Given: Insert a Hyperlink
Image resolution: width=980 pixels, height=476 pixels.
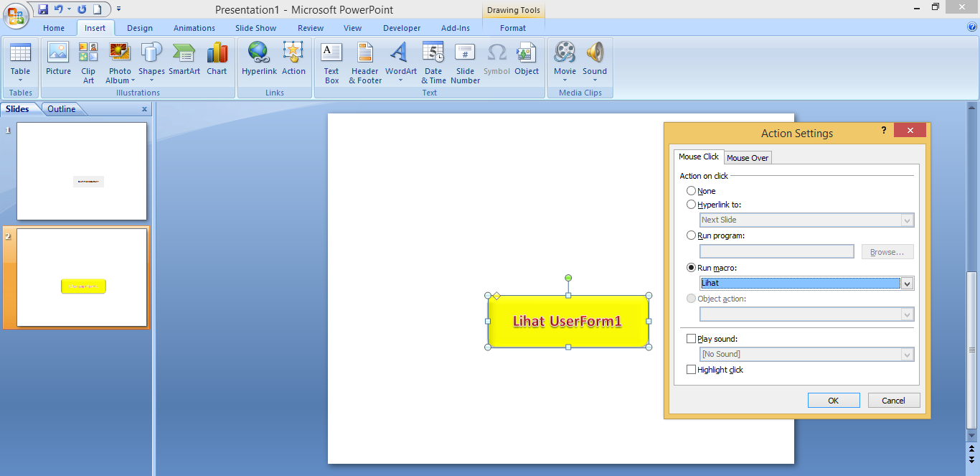Looking at the screenshot, I should tap(258, 61).
